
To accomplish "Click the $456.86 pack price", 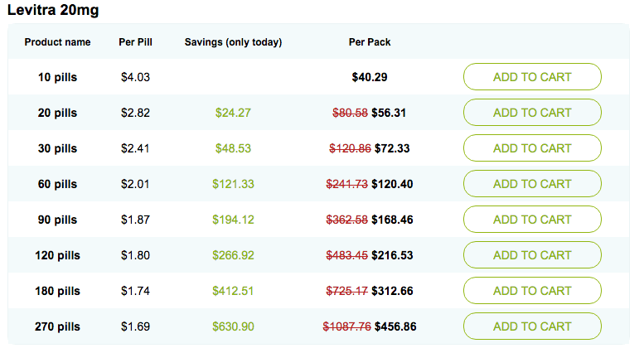I will (x=395, y=326).
